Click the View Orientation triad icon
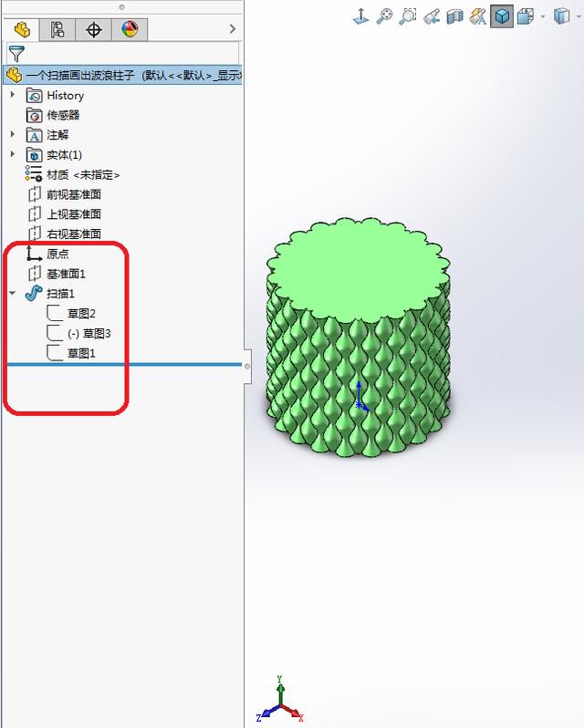Screen dimensions: 584x728 click(361, 16)
